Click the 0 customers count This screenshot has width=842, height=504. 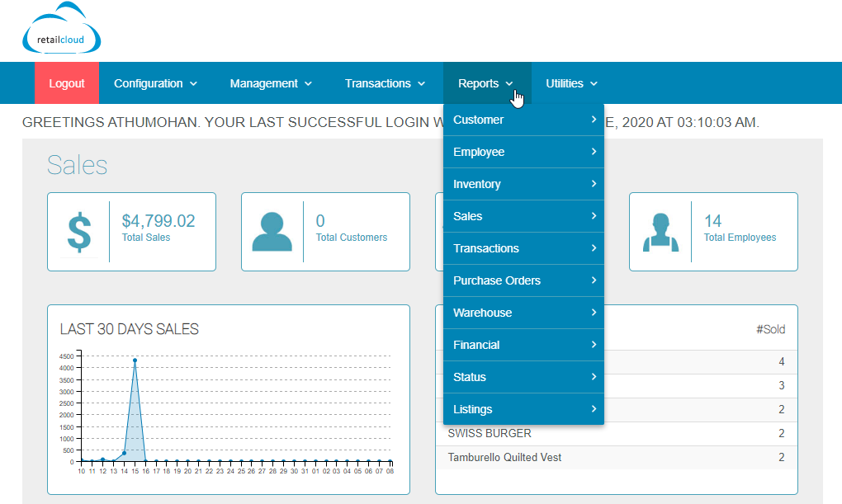[x=320, y=220]
